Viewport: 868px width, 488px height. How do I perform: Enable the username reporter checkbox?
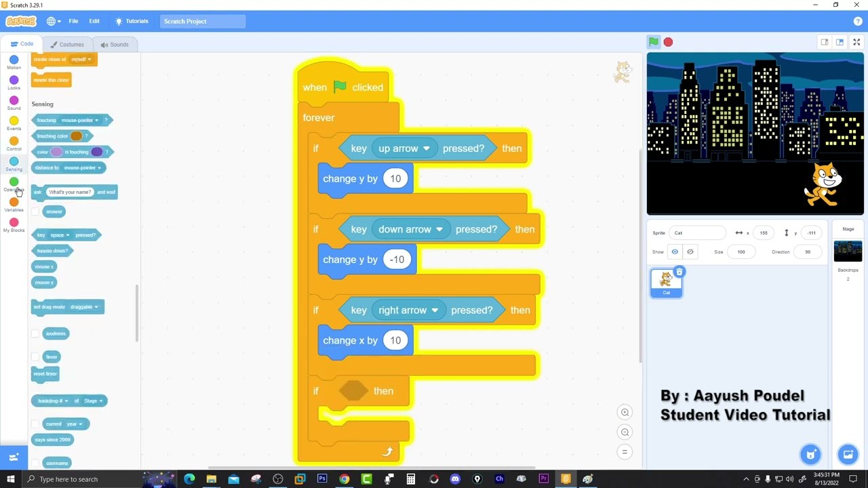(35, 463)
